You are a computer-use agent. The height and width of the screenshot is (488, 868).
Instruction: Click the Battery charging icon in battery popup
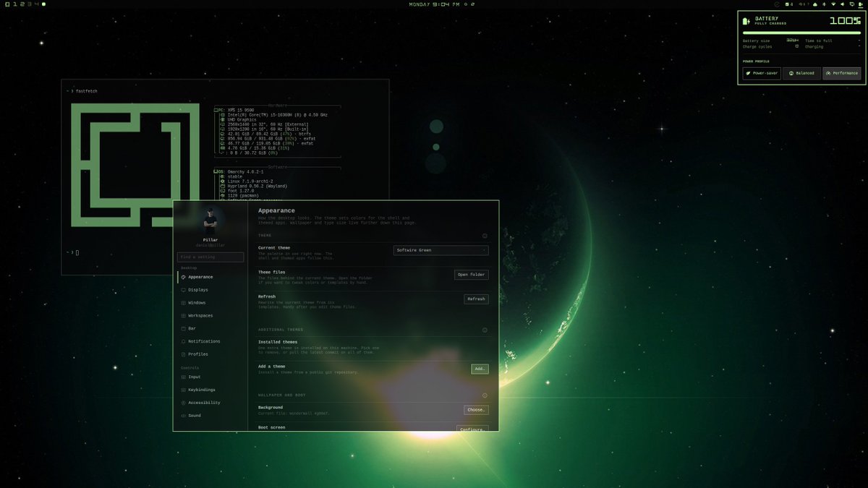[748, 21]
